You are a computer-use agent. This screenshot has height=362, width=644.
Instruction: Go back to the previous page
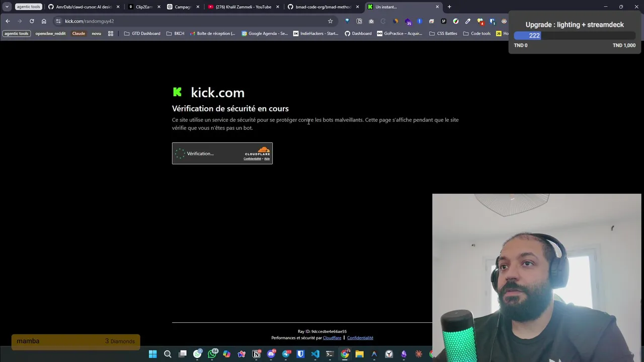pos(8,21)
